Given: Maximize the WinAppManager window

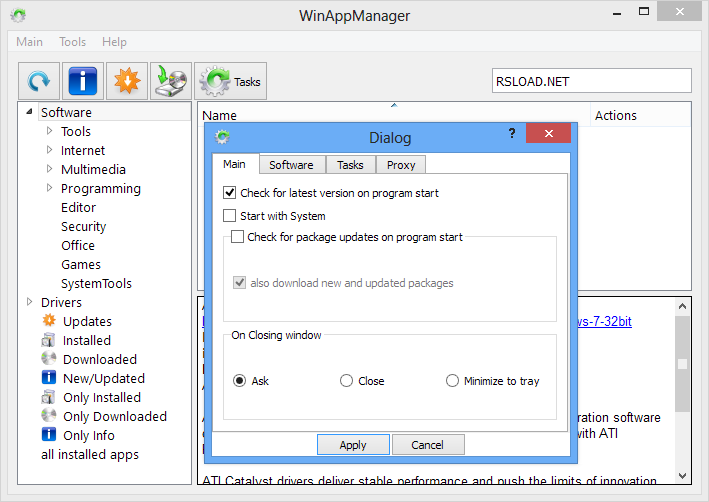Looking at the screenshot, I should point(643,11).
